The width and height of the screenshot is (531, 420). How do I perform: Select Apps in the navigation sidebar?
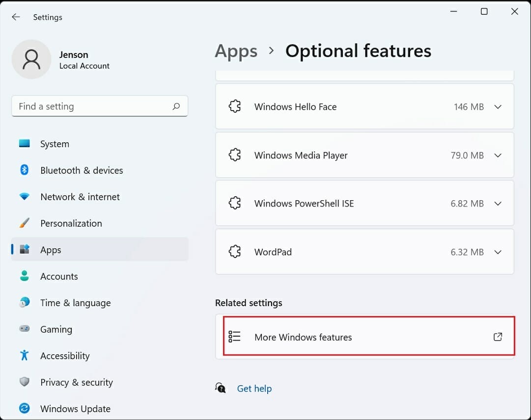[50, 250]
